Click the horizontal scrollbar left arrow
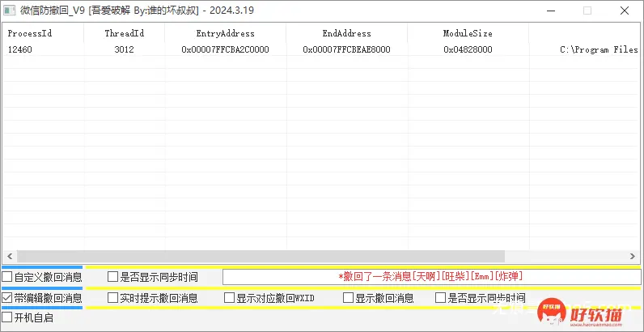 click(10, 257)
